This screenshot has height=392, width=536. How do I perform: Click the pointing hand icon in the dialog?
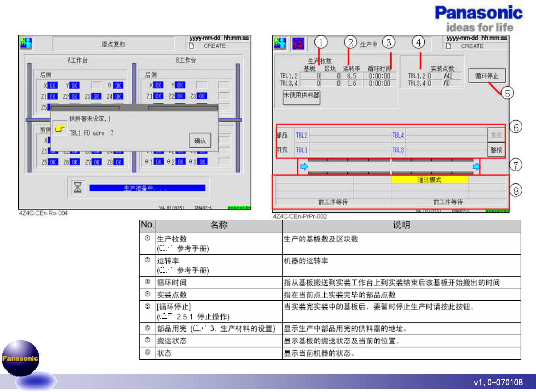click(x=60, y=128)
